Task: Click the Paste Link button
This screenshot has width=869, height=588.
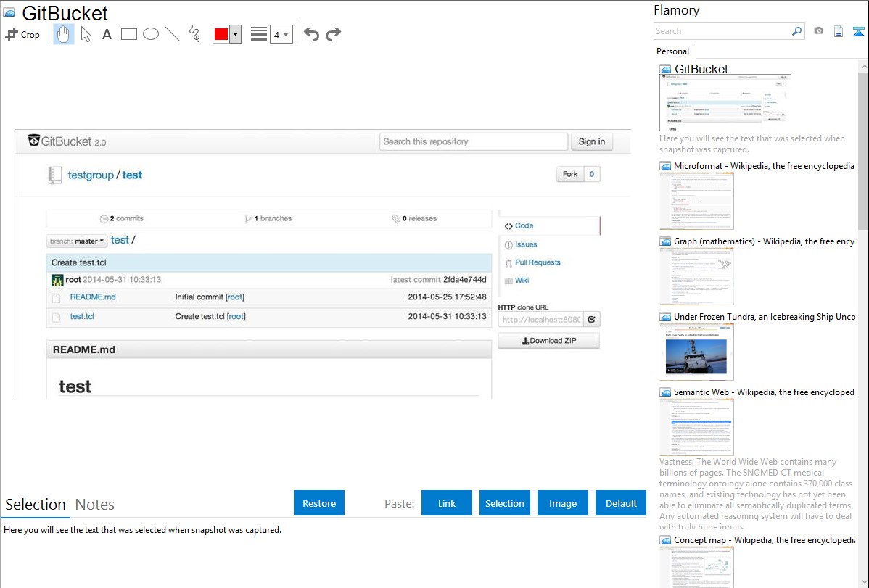Action: (447, 503)
